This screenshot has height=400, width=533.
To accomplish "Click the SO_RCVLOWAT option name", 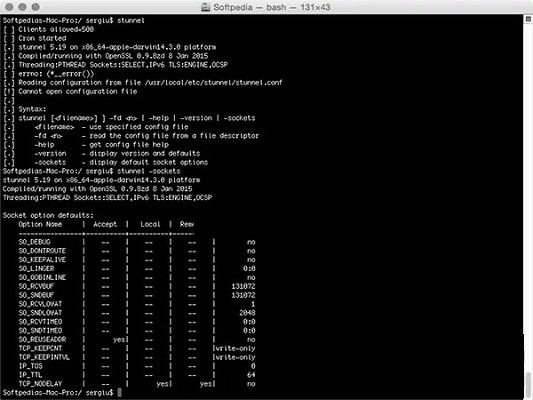I will click(40, 304).
